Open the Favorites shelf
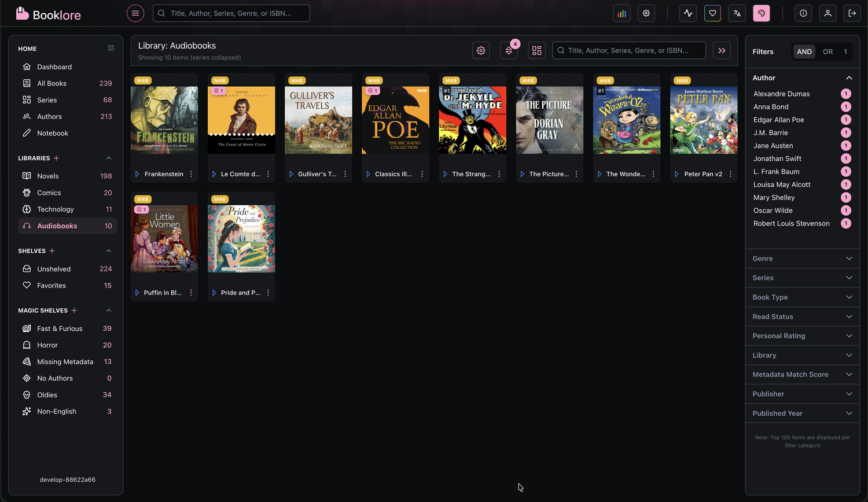Image resolution: width=868 pixels, height=502 pixels. point(67,286)
